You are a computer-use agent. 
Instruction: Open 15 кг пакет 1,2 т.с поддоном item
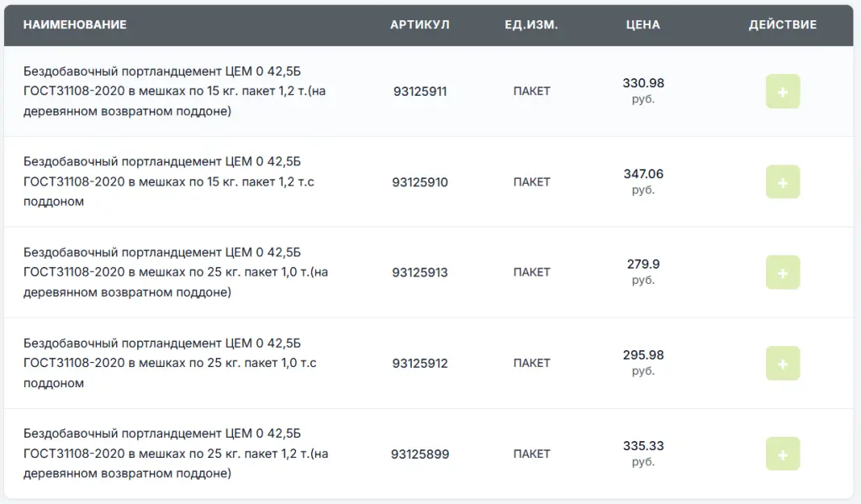coord(169,181)
